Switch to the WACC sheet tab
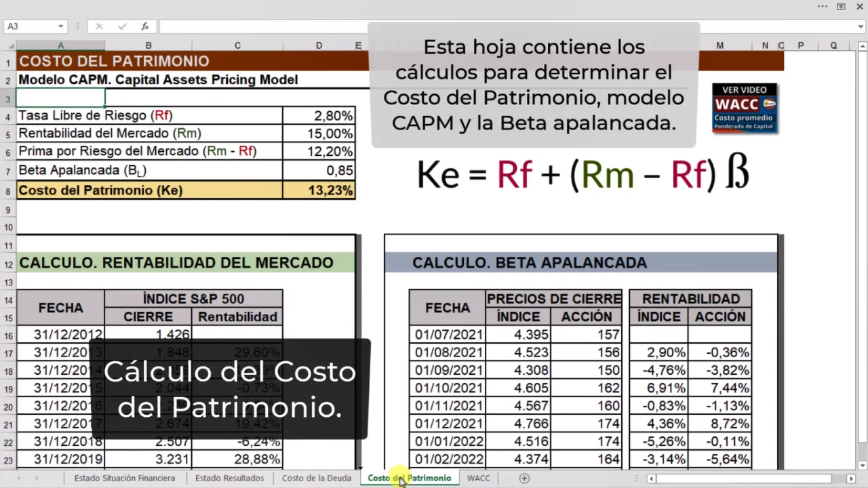The height and width of the screenshot is (488, 868). point(478,478)
